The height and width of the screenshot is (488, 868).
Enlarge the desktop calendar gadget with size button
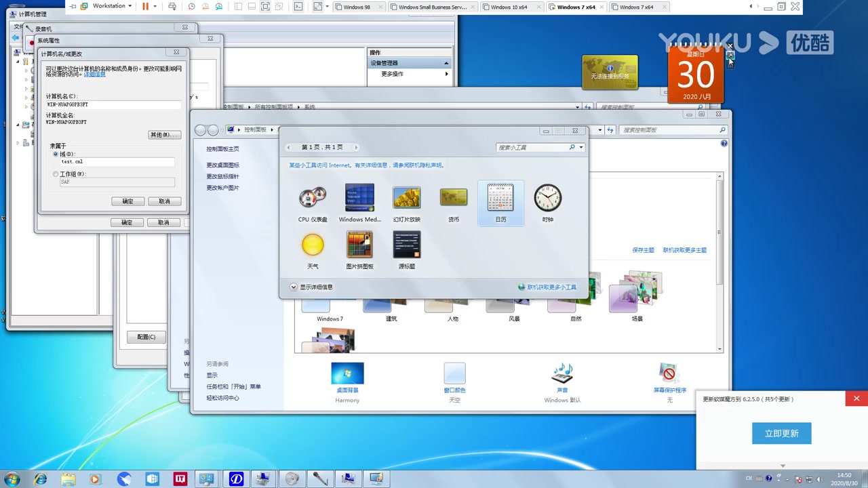pos(730,55)
